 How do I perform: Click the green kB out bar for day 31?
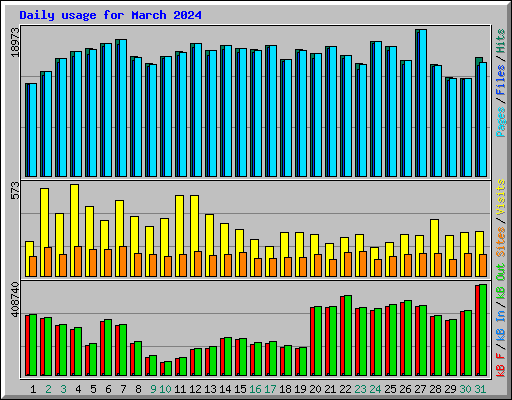483,330
